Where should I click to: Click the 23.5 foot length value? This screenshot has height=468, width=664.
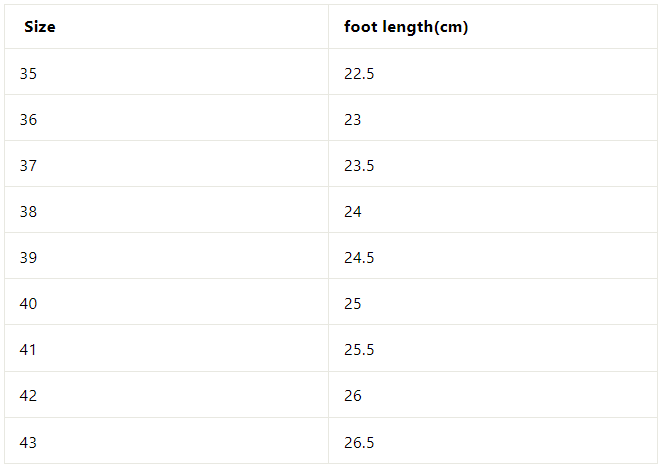click(359, 165)
